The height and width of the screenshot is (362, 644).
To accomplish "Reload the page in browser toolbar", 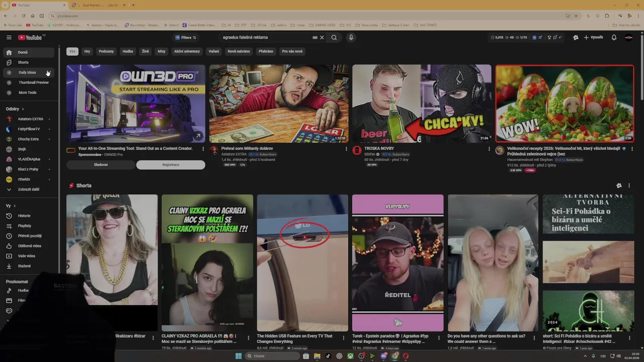I will pyautogui.click(x=23, y=16).
